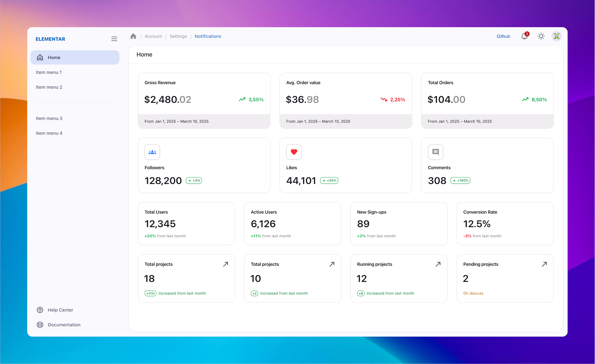595x364 pixels.
Task: Click the ELEMENTAR logo
Action: pos(50,39)
